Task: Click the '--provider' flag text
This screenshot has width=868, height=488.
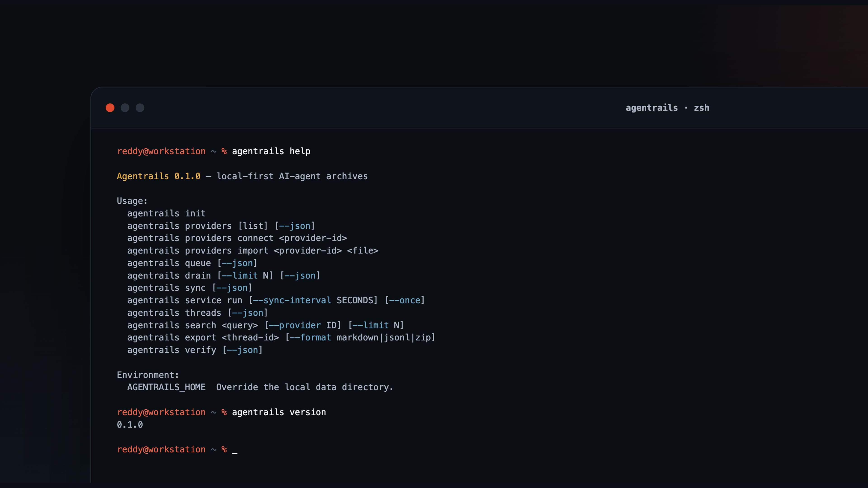Action: tap(295, 325)
